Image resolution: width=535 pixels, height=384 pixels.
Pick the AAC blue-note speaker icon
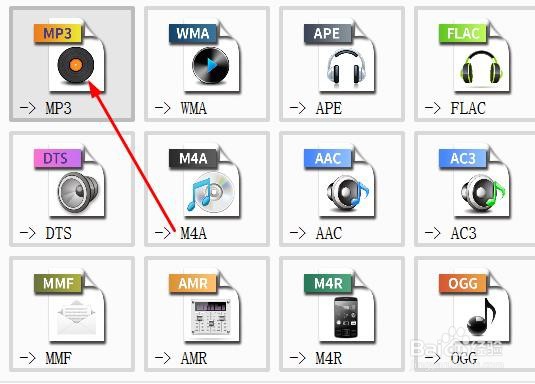pyautogui.click(x=340, y=181)
